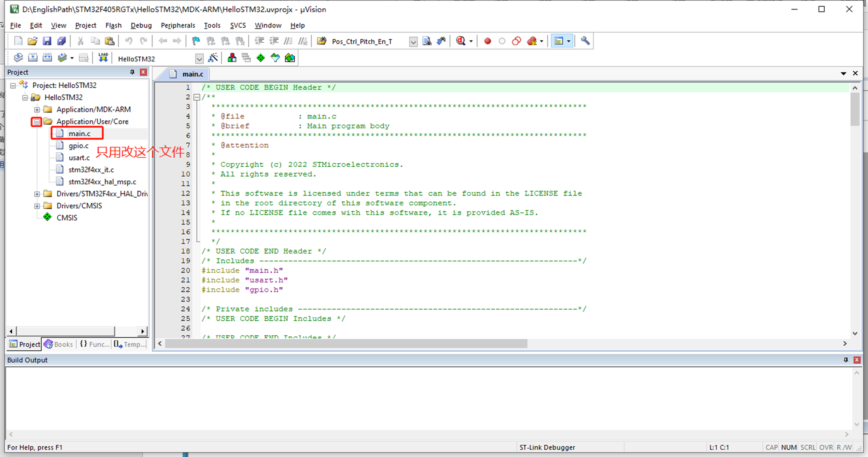
Task: Undo the last edit
Action: (129, 41)
